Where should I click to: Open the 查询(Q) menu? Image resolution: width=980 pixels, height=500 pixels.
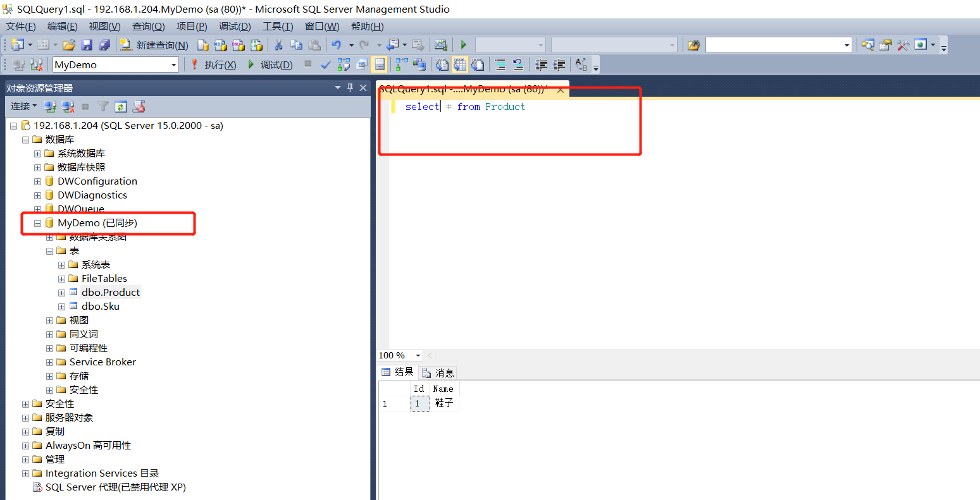click(x=148, y=26)
